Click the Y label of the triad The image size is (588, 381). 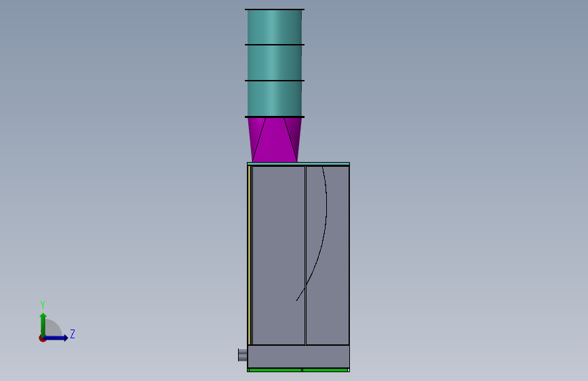[x=43, y=304]
